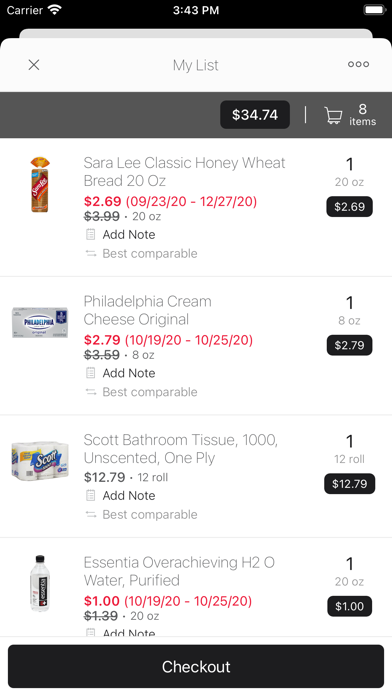
Task: Tap the $2.79 cream cheese price badge
Action: [x=349, y=345]
